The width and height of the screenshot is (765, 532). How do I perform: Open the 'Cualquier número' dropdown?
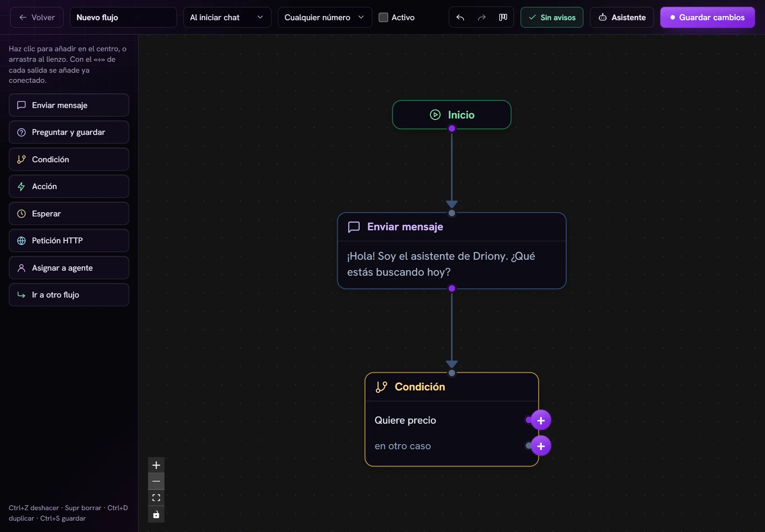point(325,17)
